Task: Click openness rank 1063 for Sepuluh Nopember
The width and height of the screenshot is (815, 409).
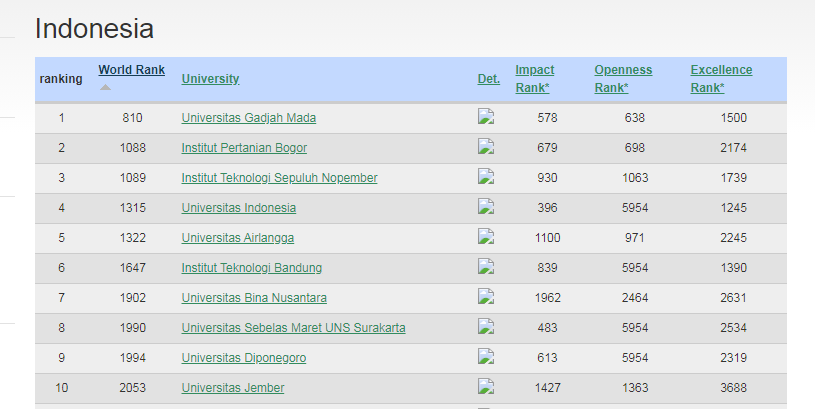Action: pos(635,178)
